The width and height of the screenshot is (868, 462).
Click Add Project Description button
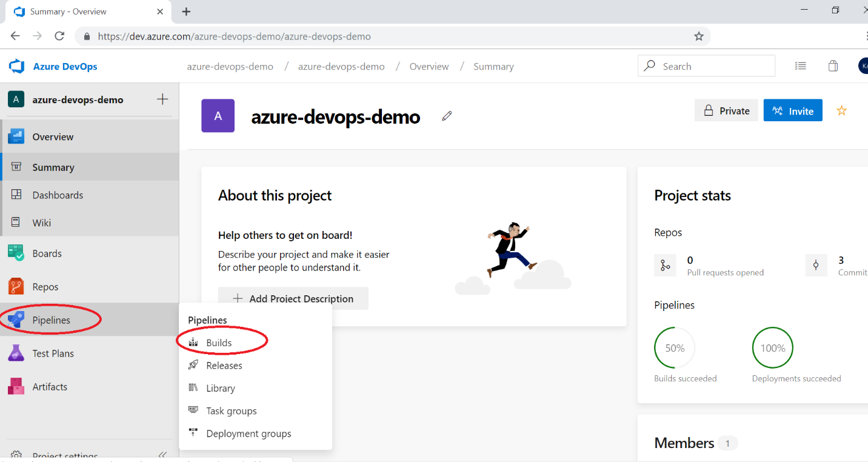293,298
